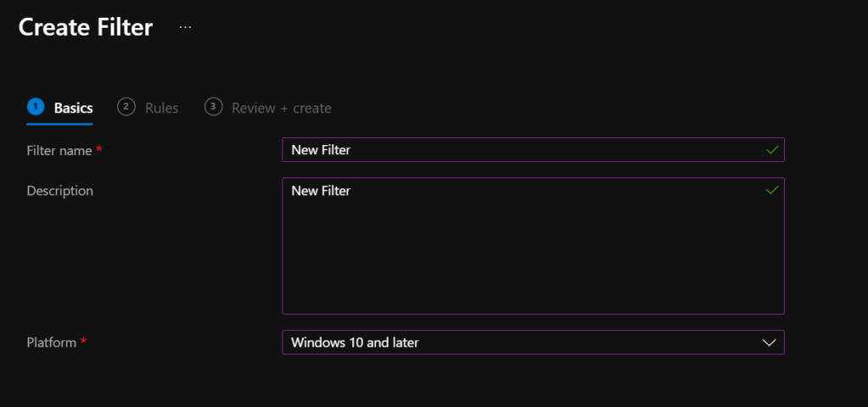Screen dimensions: 868x407
Task: Click the Create Filter page heading
Action: (86, 27)
